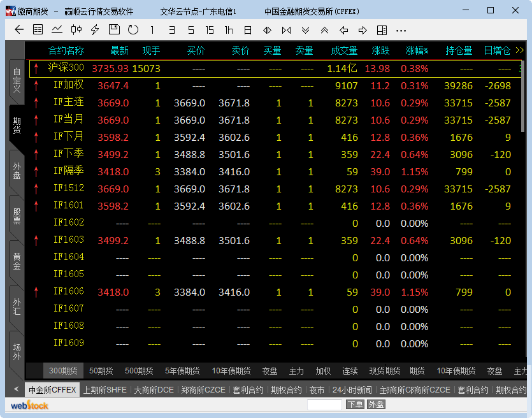Open the more options ellipsis menu
The width and height of the screenshot is (532, 418).
tap(401, 30)
